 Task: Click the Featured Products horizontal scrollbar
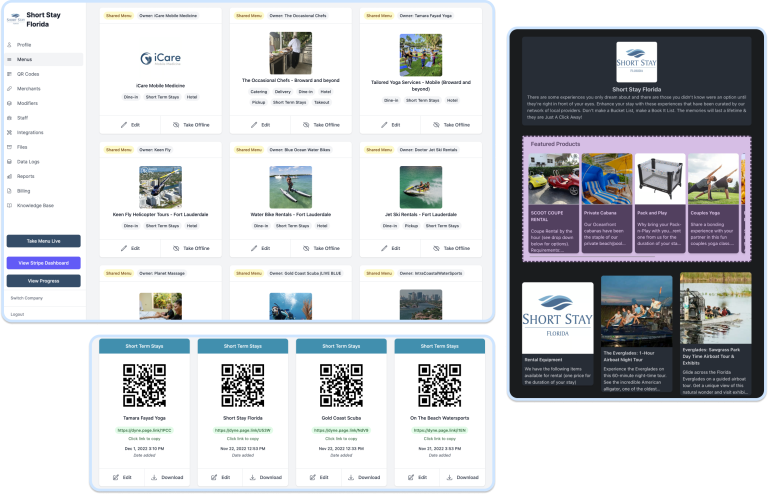tap(592, 256)
